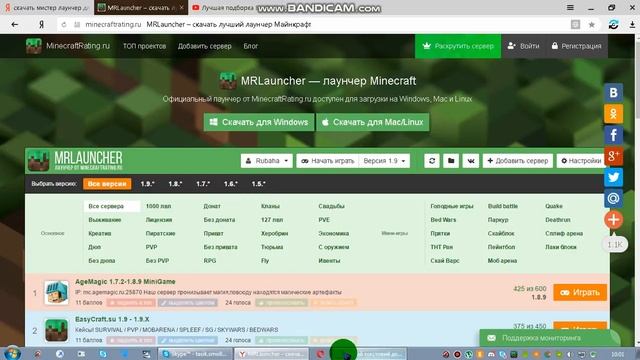Click Раскрутить сервер button
This screenshot has height=360, width=640.
tap(458, 46)
